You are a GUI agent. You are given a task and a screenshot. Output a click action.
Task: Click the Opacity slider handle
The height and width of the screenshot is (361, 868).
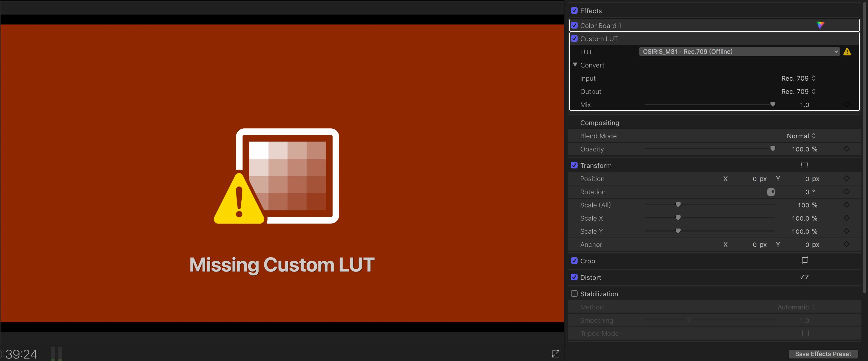[773, 148]
